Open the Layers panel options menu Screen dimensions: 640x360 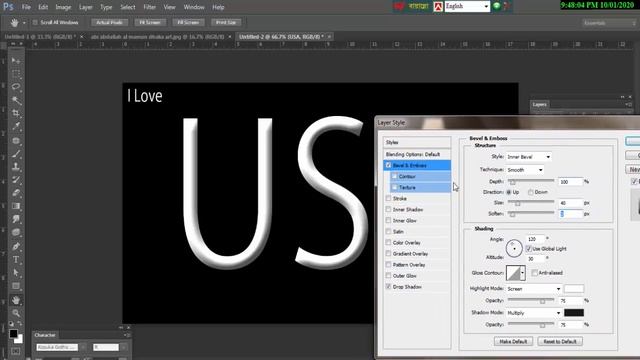628,104
